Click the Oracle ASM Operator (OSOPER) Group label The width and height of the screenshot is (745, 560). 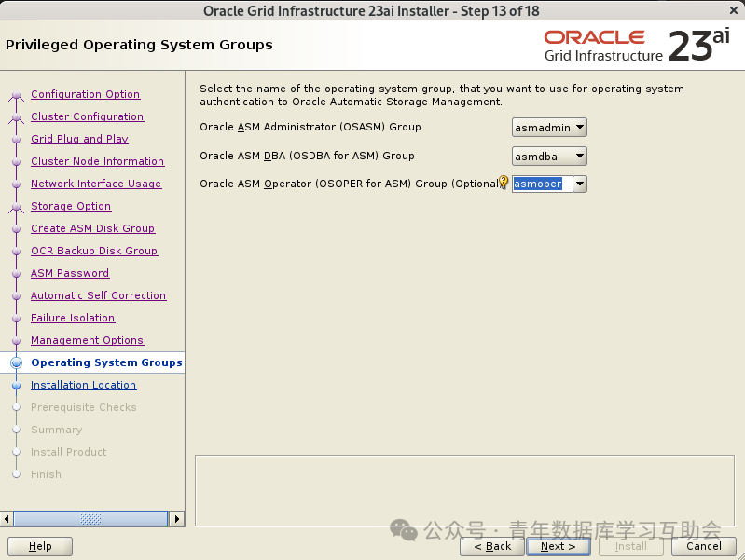pos(350,184)
